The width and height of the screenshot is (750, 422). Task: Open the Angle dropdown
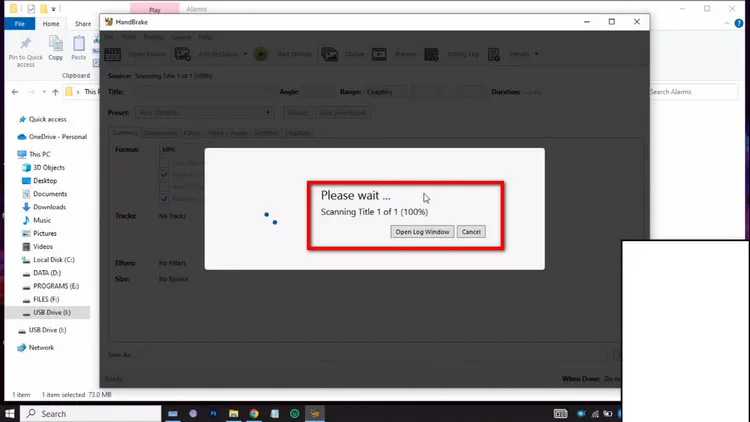point(317,92)
